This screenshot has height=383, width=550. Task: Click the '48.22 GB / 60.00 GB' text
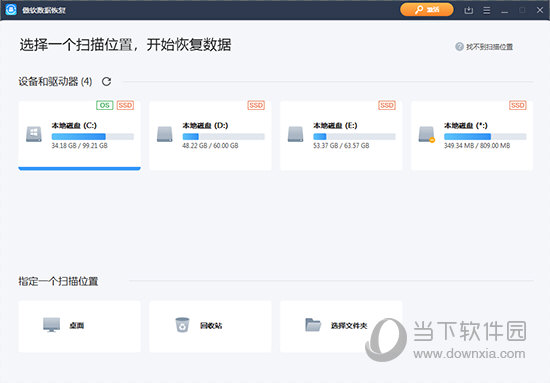(x=210, y=146)
